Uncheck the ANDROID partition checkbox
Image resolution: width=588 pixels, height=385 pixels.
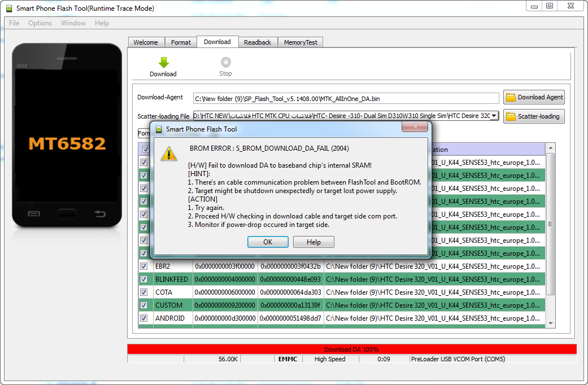click(143, 318)
